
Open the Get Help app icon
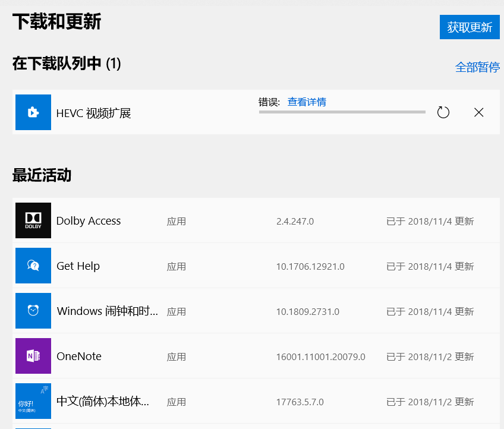click(33, 266)
